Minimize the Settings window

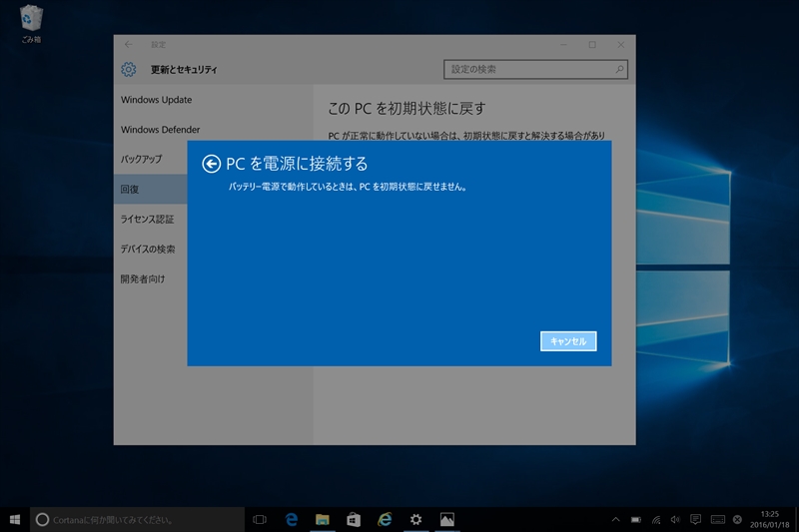pos(563,45)
